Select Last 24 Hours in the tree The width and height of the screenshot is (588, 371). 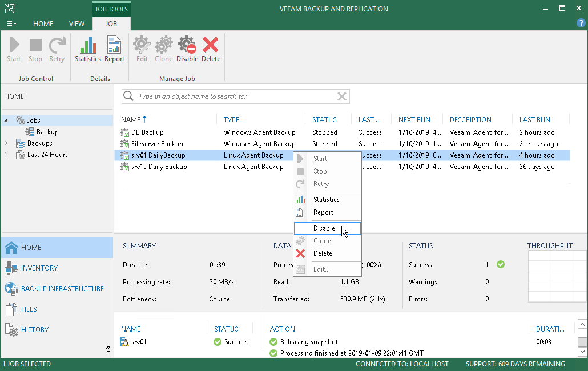[47, 155]
